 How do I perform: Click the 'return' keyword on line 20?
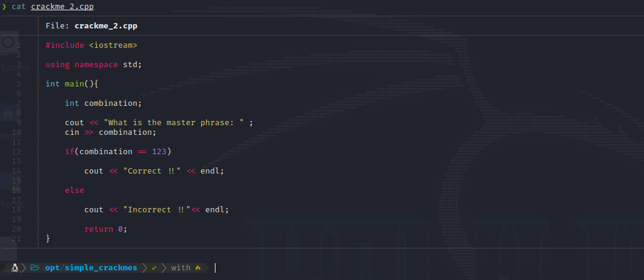point(99,229)
